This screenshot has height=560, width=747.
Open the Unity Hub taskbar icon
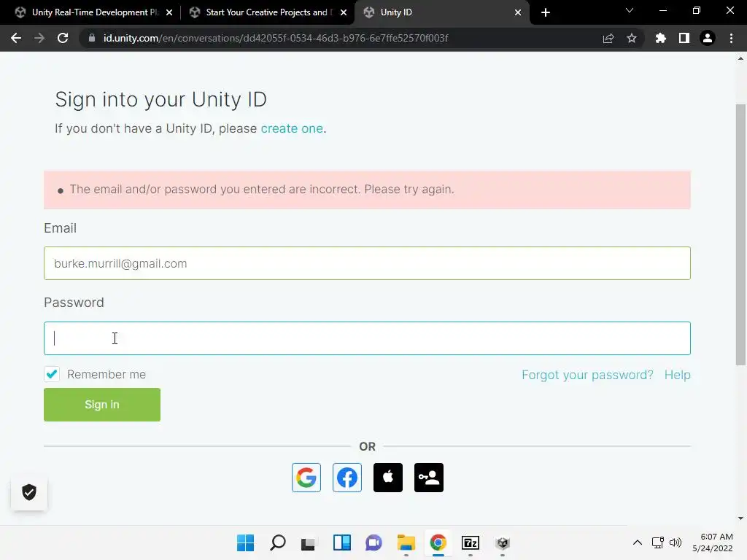point(503,542)
